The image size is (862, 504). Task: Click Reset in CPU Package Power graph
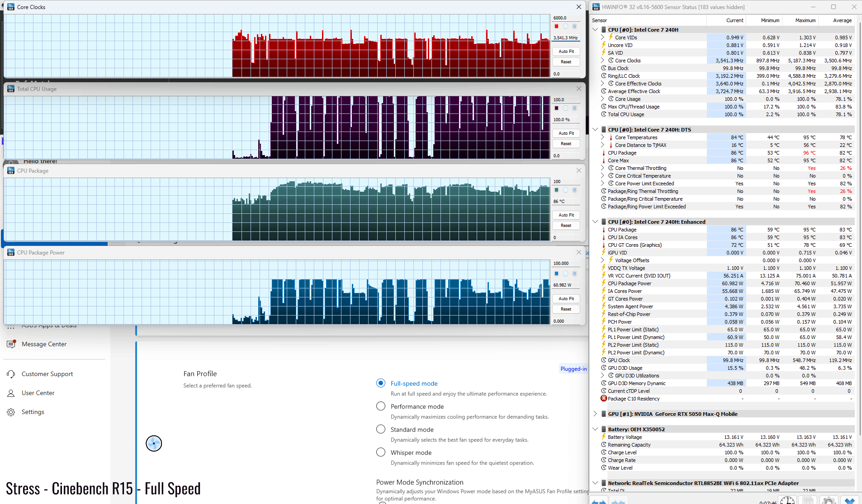pyautogui.click(x=566, y=309)
